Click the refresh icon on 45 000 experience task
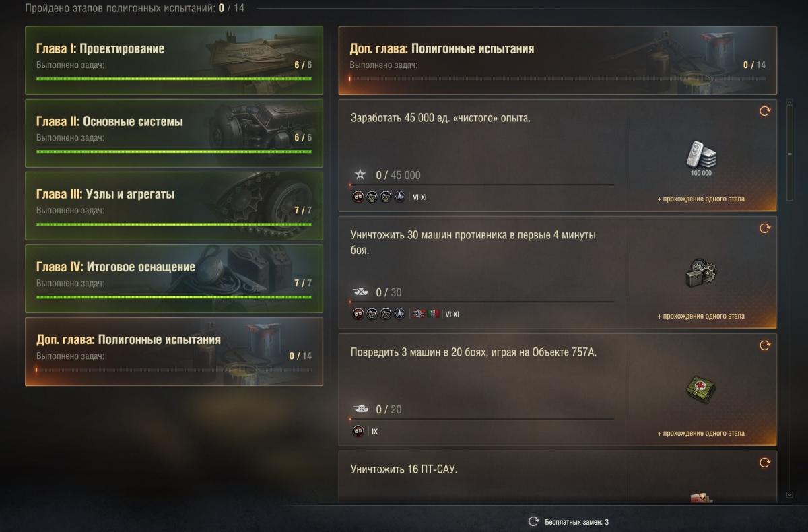808x532 pixels. point(764,111)
